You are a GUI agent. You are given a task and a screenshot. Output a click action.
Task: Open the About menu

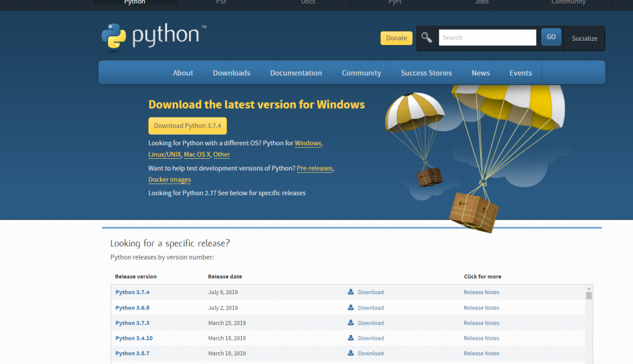pyautogui.click(x=183, y=73)
